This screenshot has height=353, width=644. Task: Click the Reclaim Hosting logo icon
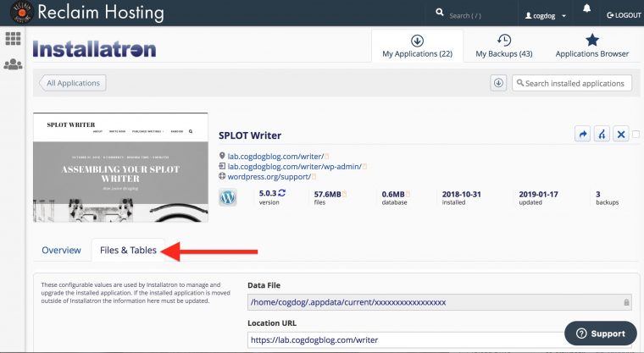(21, 13)
